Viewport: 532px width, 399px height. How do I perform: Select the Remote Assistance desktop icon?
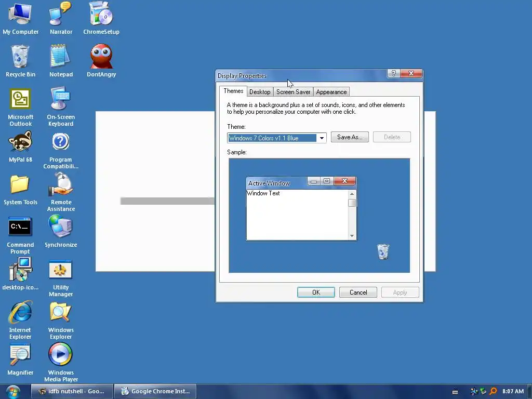click(x=61, y=192)
